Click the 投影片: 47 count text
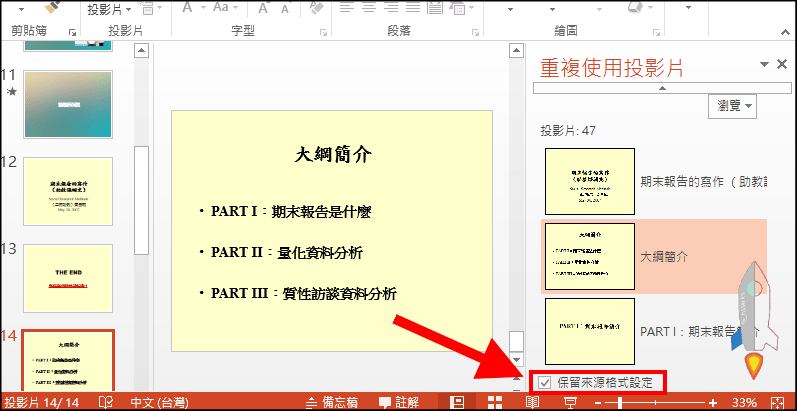 pos(568,131)
